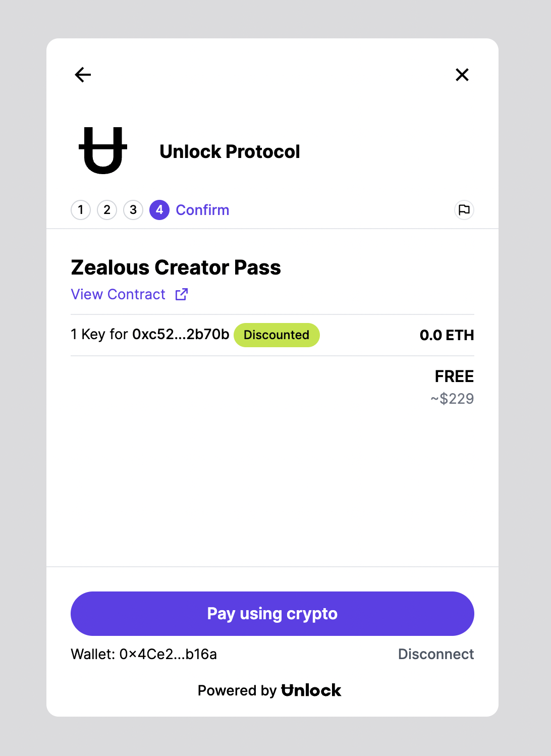551x756 pixels.
Task: Disconnect the connected wallet
Action: 435,654
